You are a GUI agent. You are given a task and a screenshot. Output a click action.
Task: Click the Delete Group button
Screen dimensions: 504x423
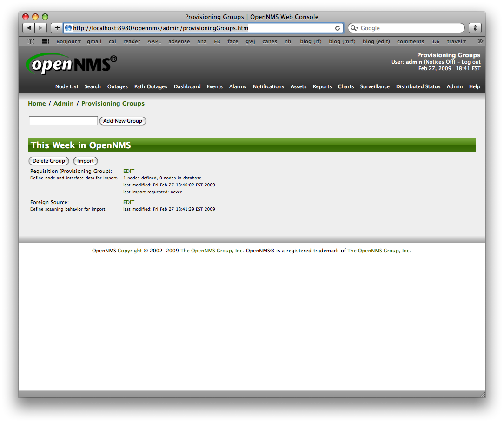pos(48,161)
